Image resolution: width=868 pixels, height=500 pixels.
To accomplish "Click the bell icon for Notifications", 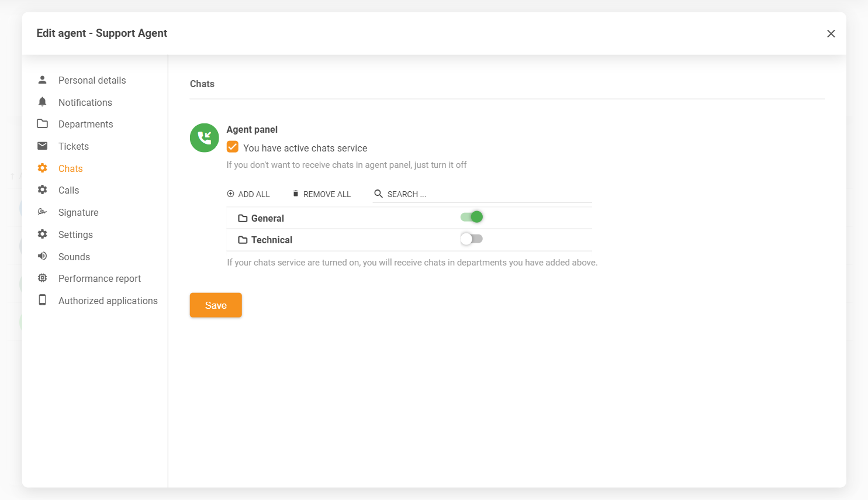I will click(x=42, y=102).
